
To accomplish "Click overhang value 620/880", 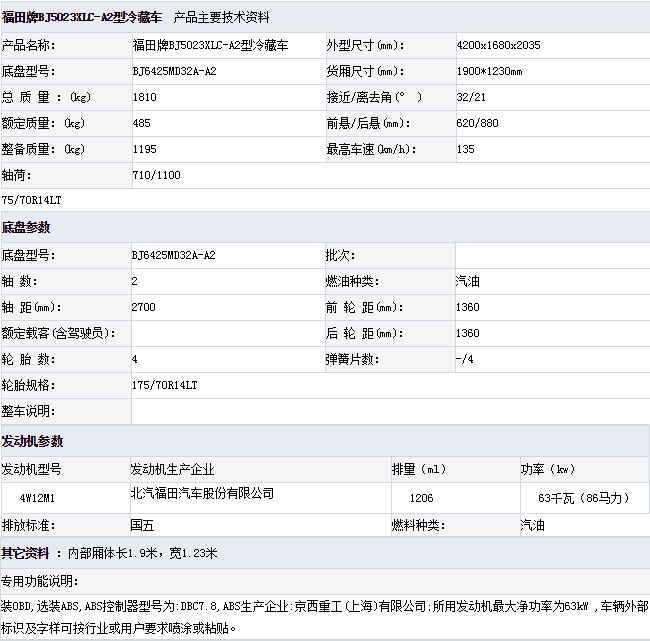I will (477, 123).
